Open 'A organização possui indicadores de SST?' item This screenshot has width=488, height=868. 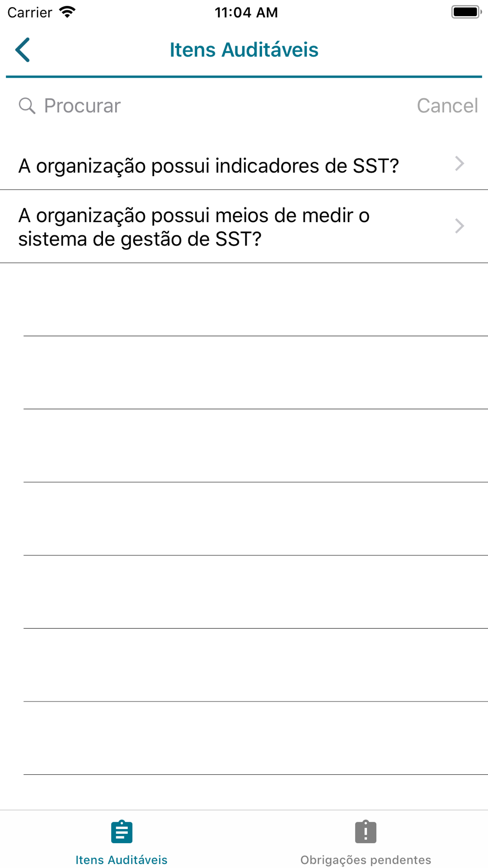click(x=244, y=165)
